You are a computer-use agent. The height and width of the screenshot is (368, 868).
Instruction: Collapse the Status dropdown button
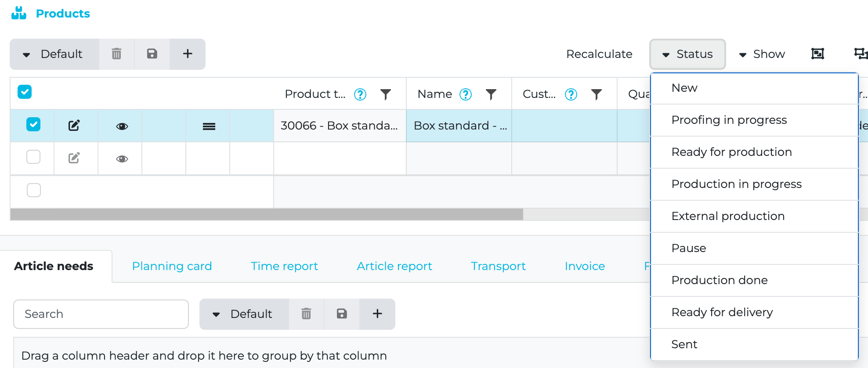[x=687, y=54]
